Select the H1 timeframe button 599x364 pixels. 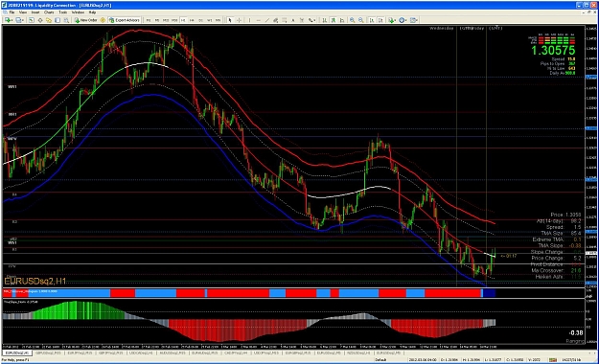click(x=183, y=20)
